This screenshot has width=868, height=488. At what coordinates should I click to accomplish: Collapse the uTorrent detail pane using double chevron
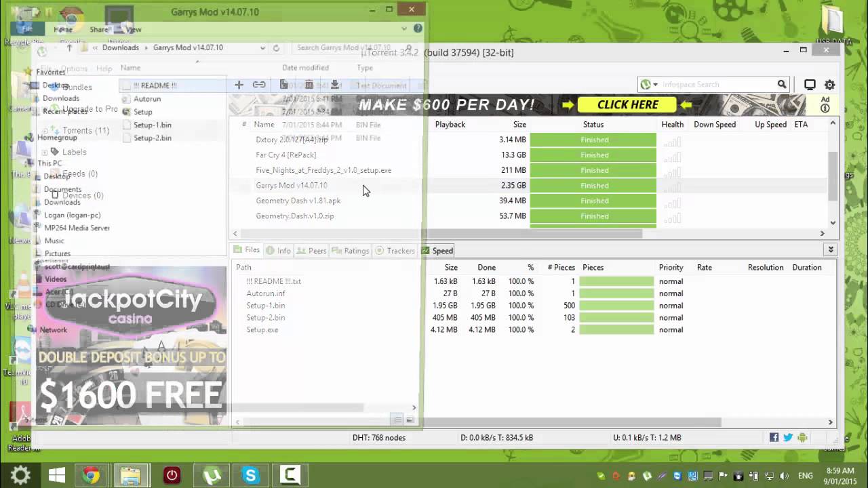831,250
